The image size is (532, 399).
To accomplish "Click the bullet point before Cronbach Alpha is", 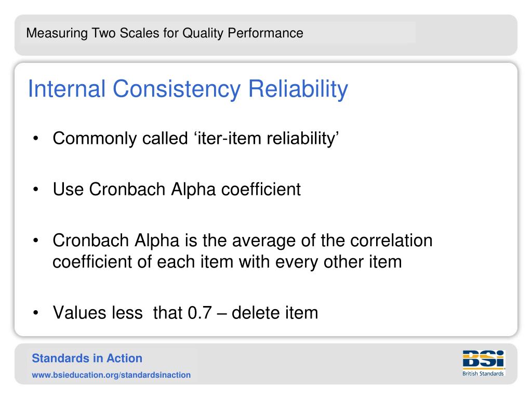I will (x=36, y=241).
